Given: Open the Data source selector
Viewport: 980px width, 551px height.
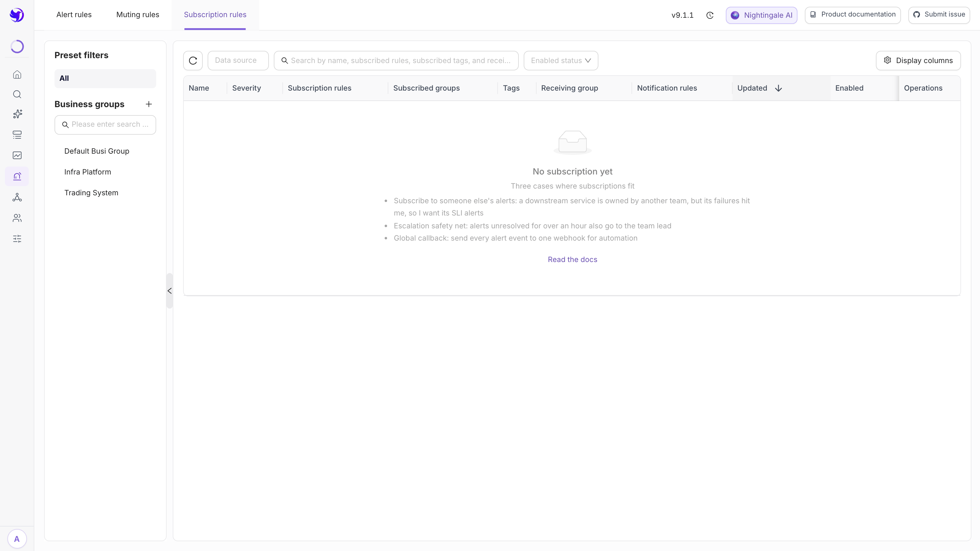Looking at the screenshot, I should 238,61.
